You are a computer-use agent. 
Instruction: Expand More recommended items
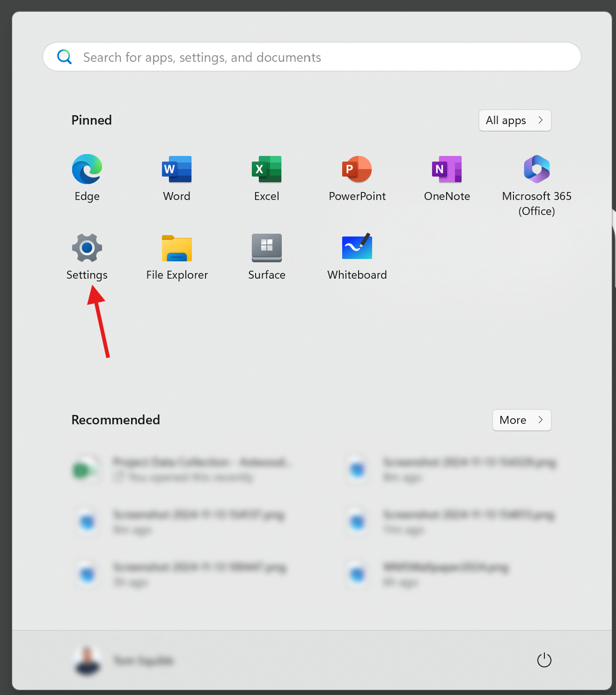click(x=522, y=420)
